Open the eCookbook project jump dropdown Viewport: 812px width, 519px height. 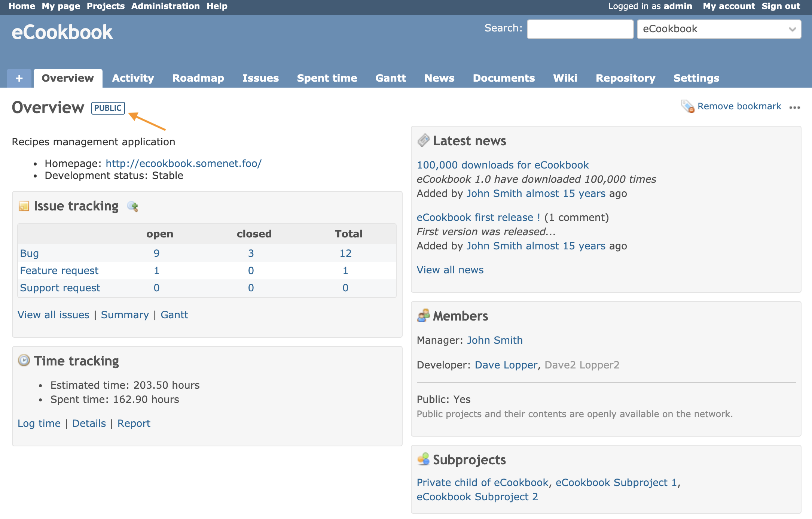pos(711,29)
